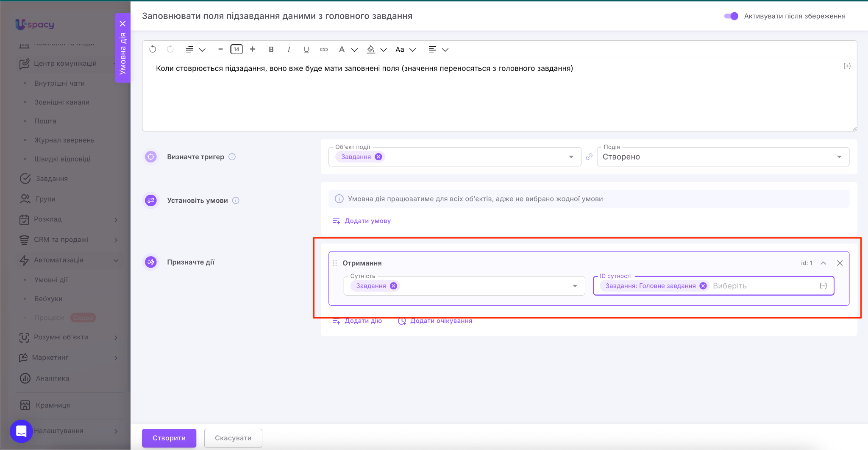Remove Завдання chip from Об'єкт події field

tap(378, 157)
